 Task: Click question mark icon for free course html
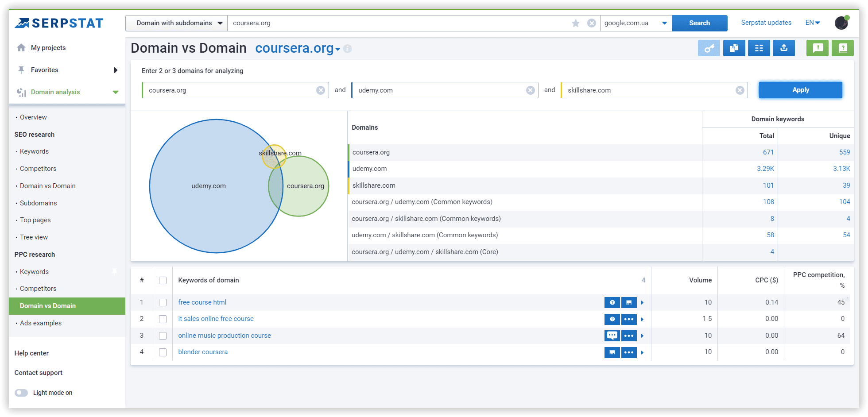tap(612, 302)
